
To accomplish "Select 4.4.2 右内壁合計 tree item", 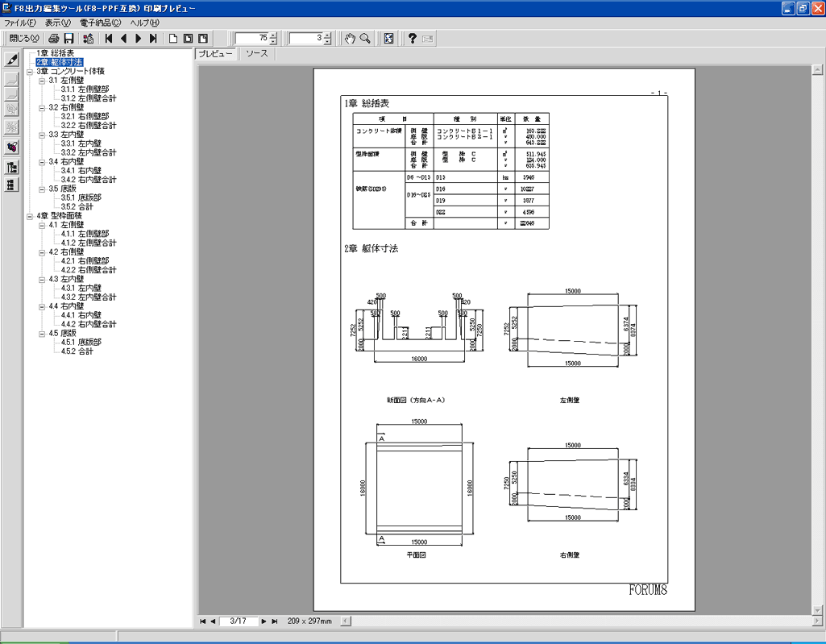I will [89, 325].
